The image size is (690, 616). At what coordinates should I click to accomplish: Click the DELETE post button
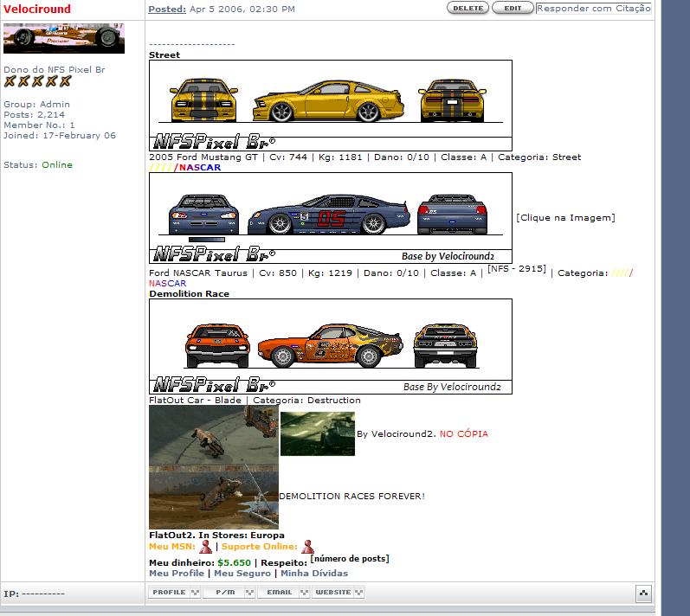pyautogui.click(x=468, y=8)
